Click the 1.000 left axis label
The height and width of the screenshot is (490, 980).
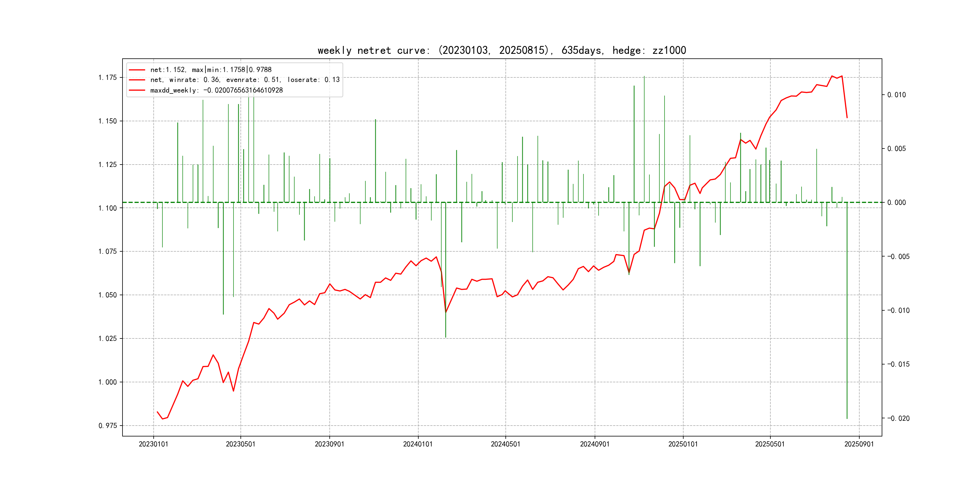(108, 382)
